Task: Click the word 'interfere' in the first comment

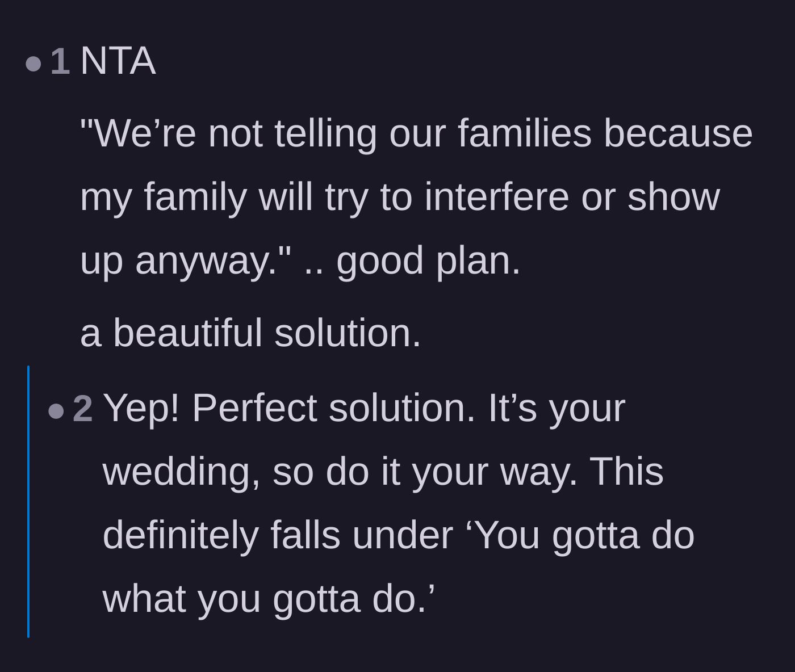Action: (x=497, y=196)
